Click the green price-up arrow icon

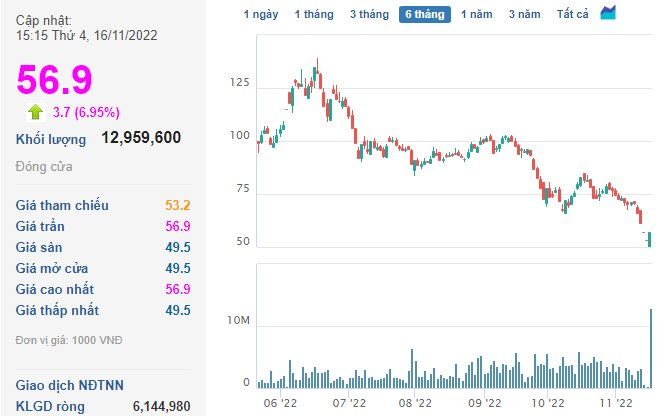click(36, 112)
